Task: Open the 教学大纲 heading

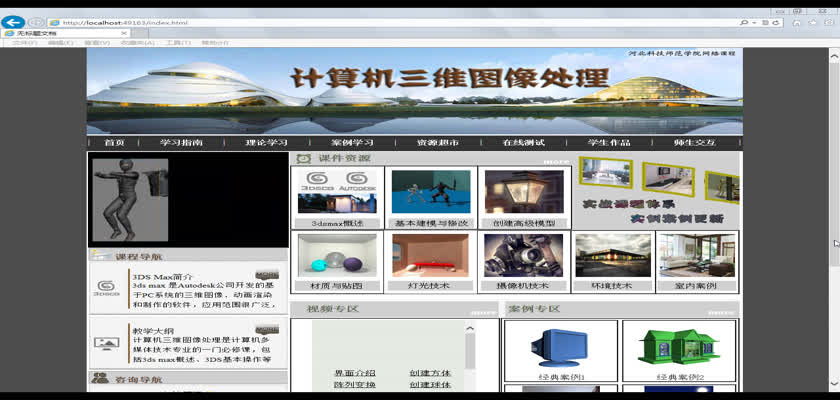Action: click(x=153, y=331)
